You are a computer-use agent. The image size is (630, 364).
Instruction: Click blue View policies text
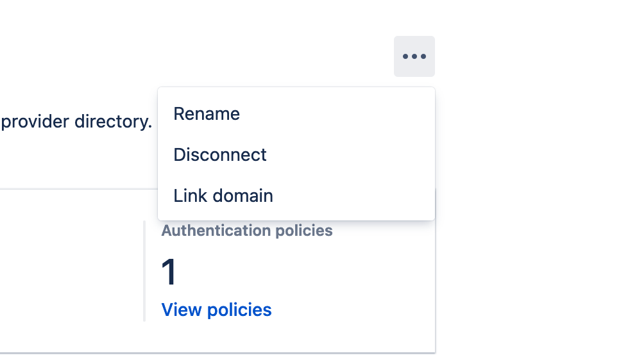(216, 310)
